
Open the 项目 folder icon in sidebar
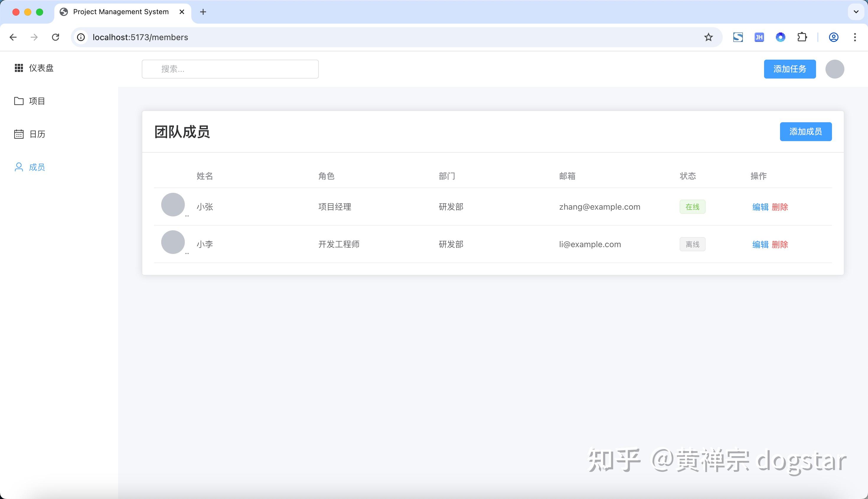[19, 101]
